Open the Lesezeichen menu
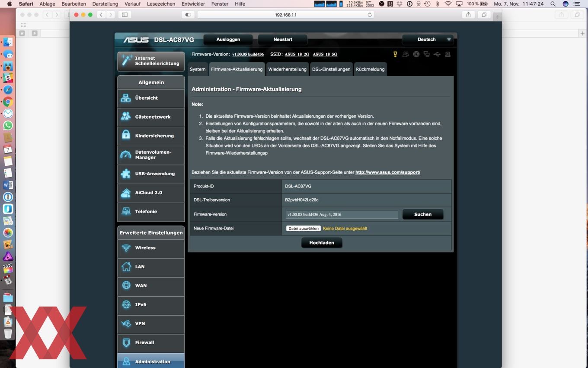This screenshot has height=368, width=588. [161, 4]
